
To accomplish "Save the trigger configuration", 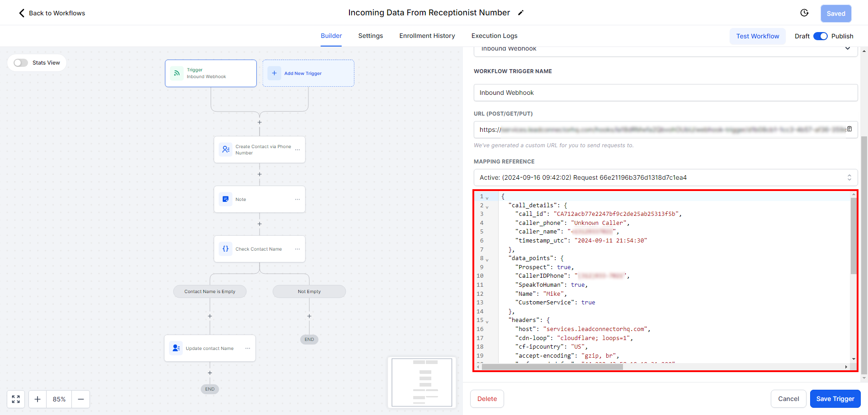I will 835,399.
